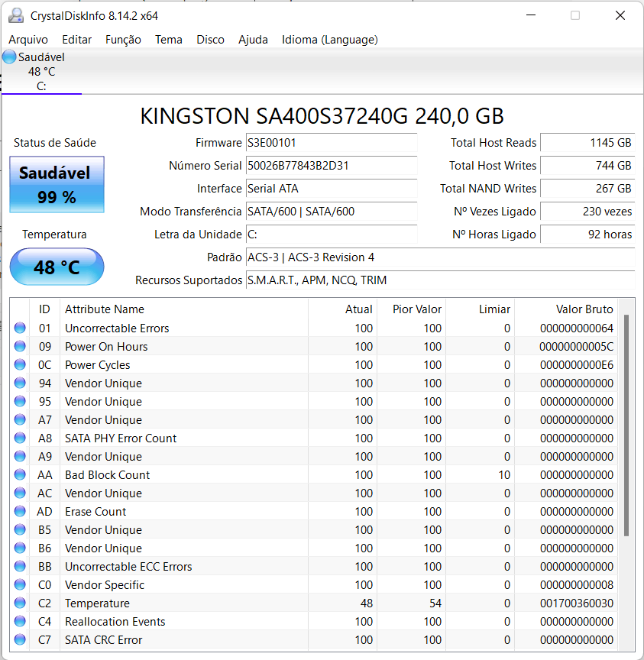The image size is (644, 660).
Task: Open the Ajuda menu
Action: 253,40
